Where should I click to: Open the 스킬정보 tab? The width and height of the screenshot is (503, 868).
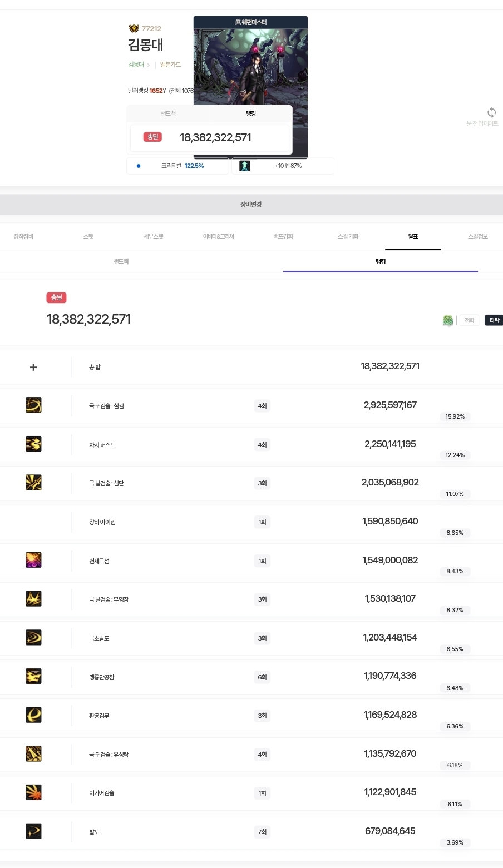point(477,236)
